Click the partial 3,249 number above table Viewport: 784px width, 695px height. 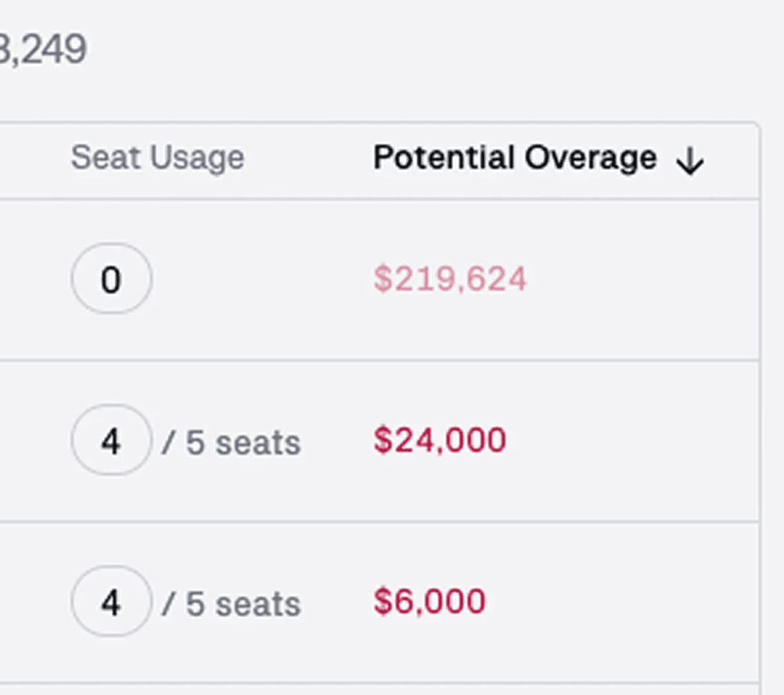(43, 50)
